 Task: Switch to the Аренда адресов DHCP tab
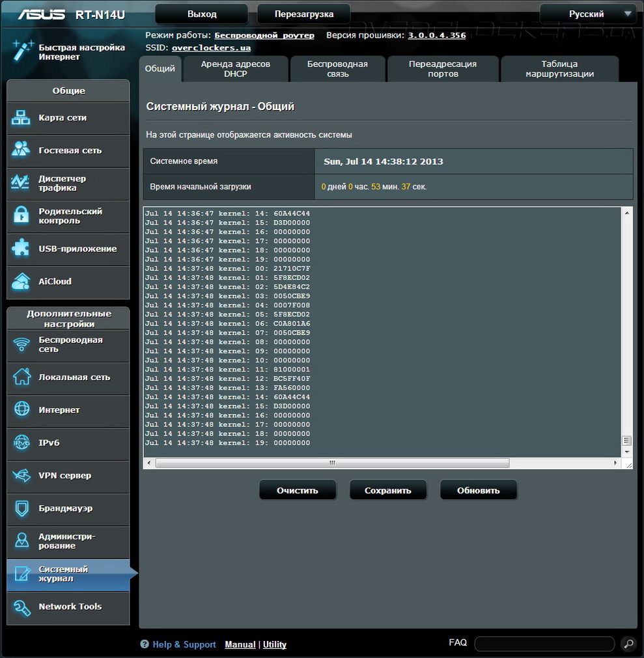[x=235, y=69]
